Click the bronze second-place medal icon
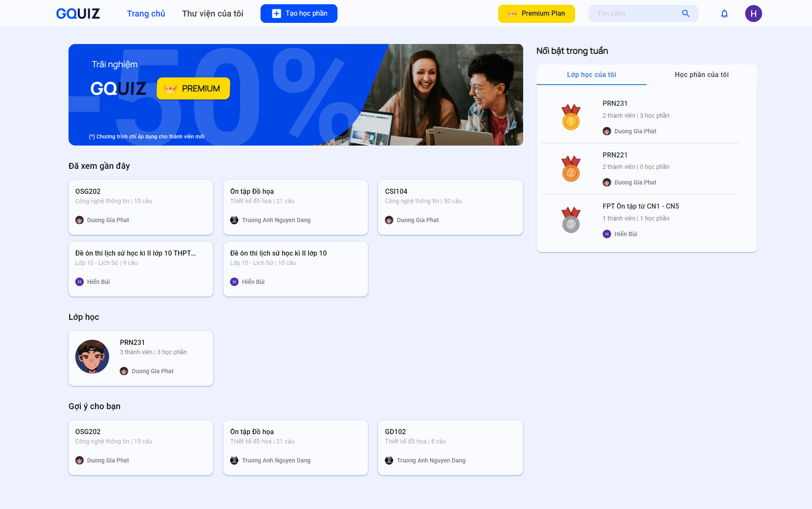 point(571,169)
